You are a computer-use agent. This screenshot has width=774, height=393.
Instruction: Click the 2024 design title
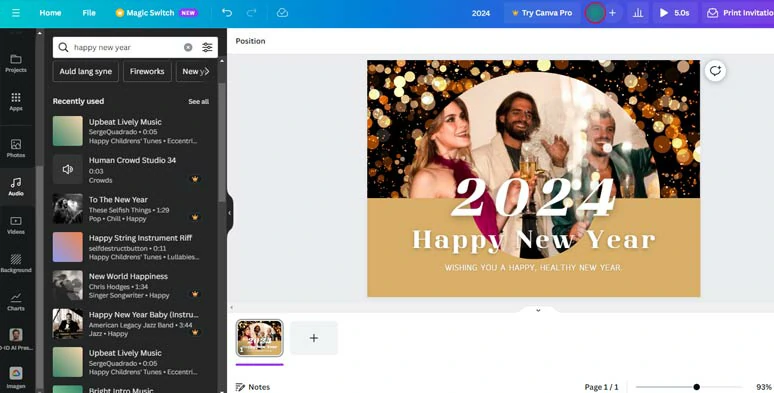481,13
